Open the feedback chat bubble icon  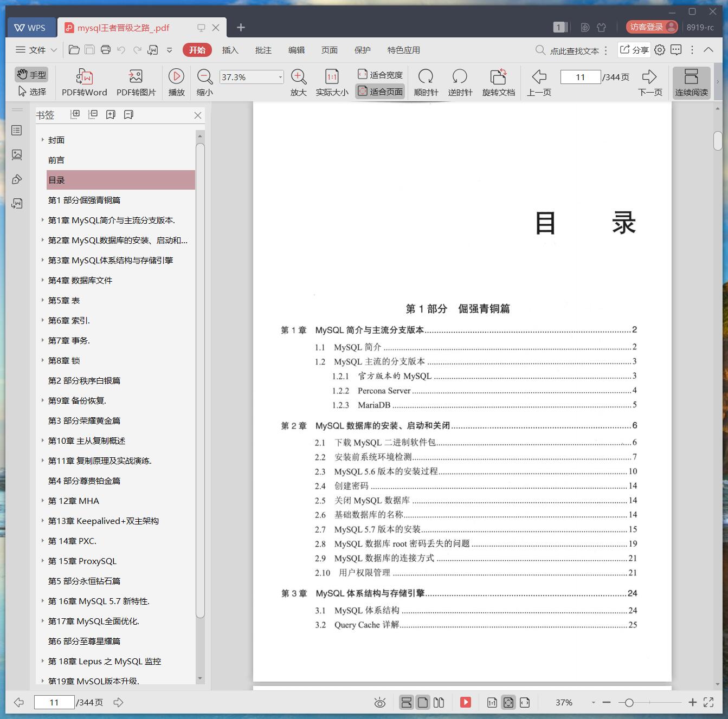[676, 50]
